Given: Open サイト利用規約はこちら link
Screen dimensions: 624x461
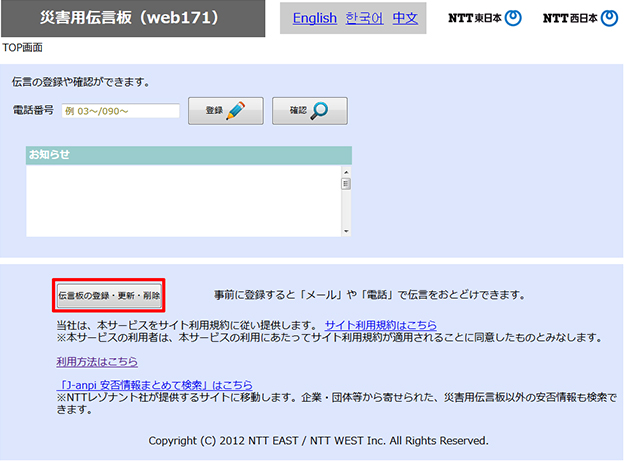Looking at the screenshot, I should pyautogui.click(x=380, y=325).
